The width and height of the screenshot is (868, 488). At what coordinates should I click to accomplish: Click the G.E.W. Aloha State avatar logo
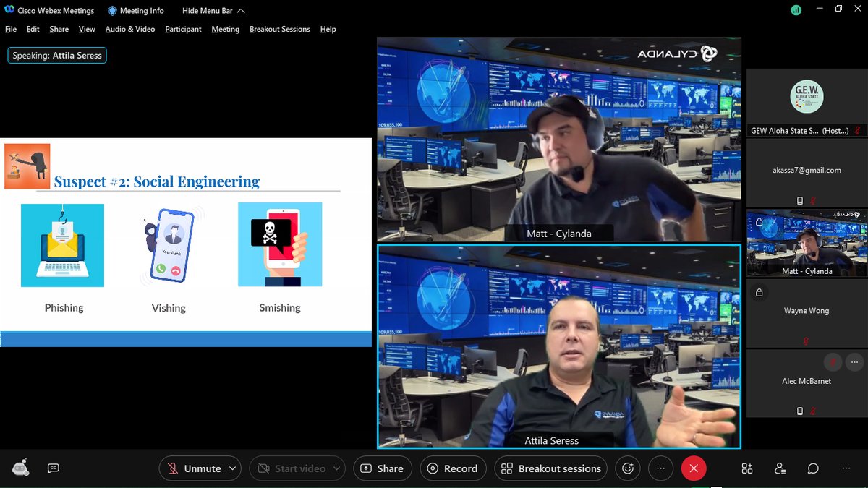pyautogui.click(x=807, y=97)
